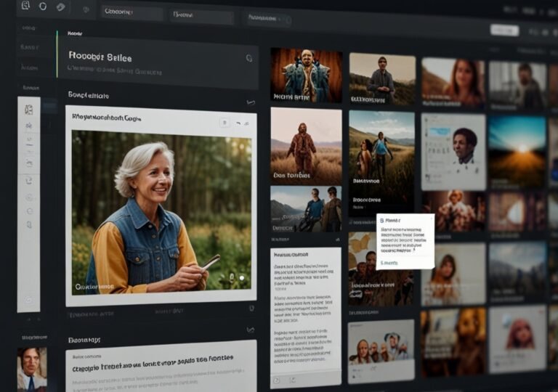Click the refresh icon in the 'Rooober Sellce' header card
This screenshot has height=392, width=558.
[x=249, y=58]
